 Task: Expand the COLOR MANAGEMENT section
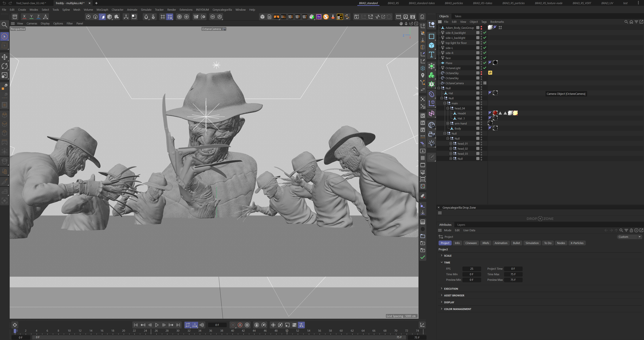pos(442,309)
